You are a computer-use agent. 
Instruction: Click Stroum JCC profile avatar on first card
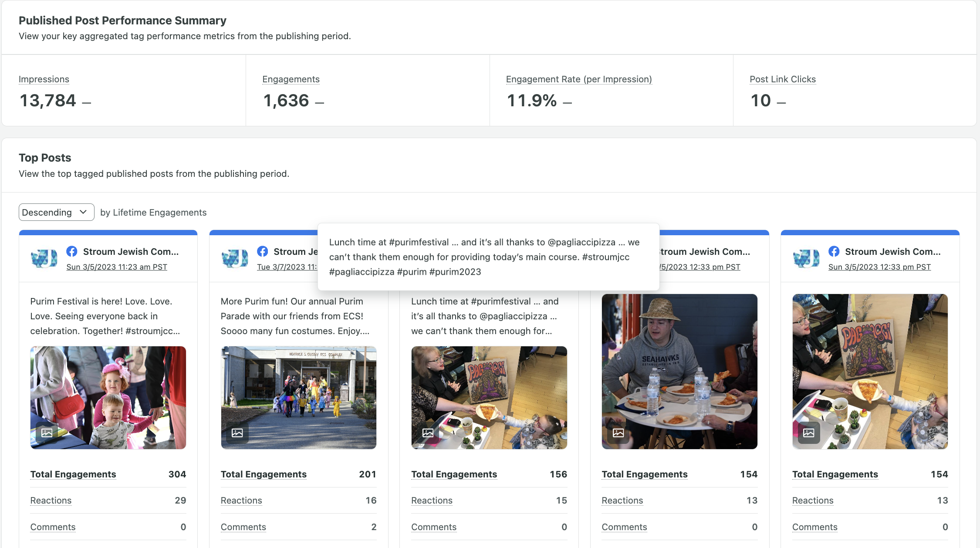(44, 258)
